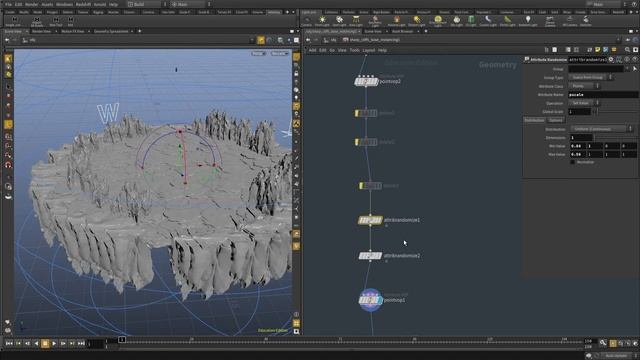Jump to the first frame
This screenshot has width=640, height=360.
[x=9, y=344]
